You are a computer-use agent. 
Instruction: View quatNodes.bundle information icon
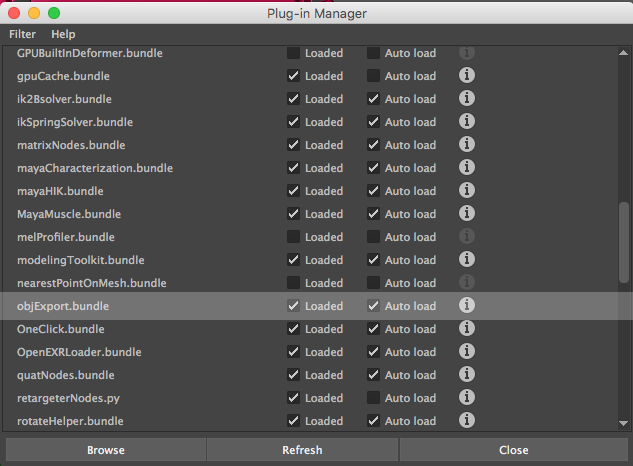coord(467,375)
